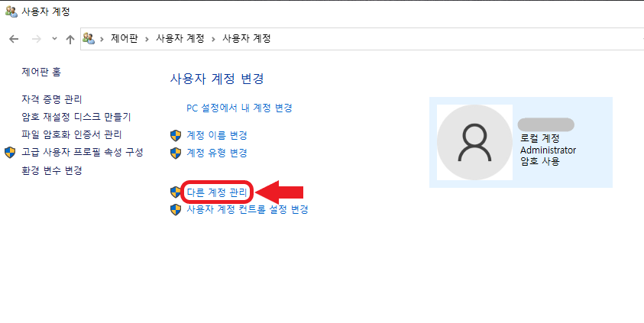Open 자격 증명 관리 in sidebar
The image size is (644, 323).
pyautogui.click(x=52, y=99)
